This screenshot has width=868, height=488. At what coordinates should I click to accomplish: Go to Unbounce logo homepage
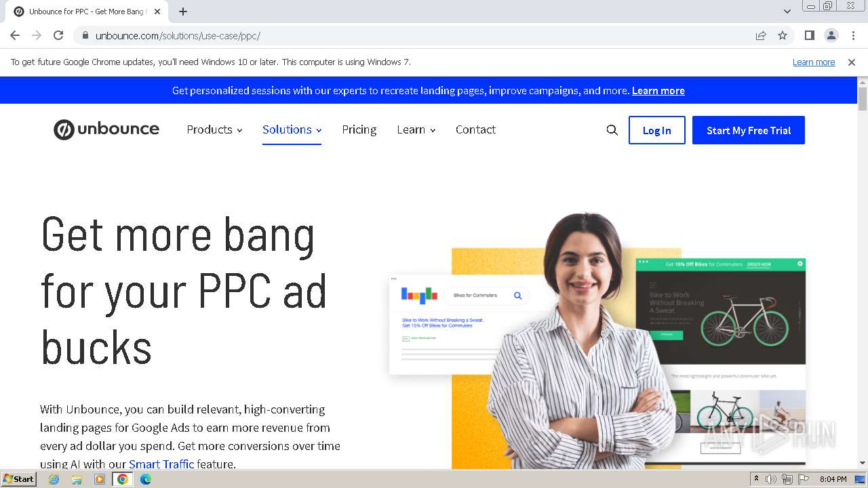pyautogui.click(x=106, y=129)
